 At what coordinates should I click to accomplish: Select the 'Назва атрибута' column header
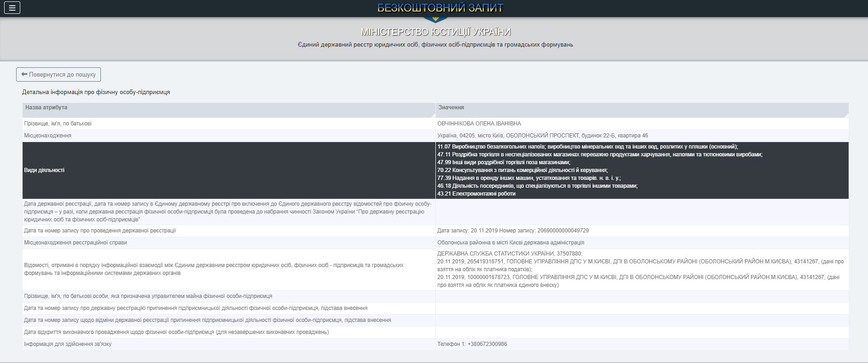(x=46, y=107)
